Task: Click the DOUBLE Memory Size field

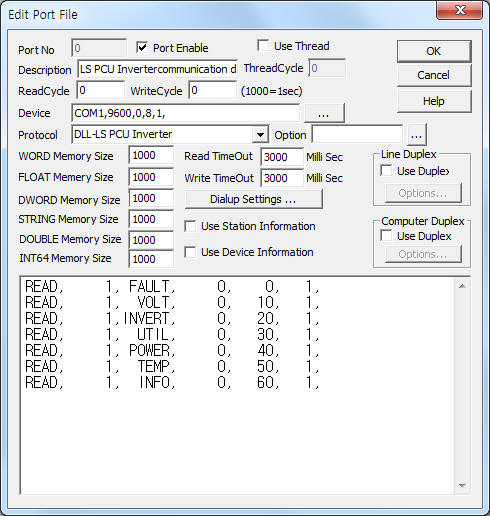Action: (151, 240)
